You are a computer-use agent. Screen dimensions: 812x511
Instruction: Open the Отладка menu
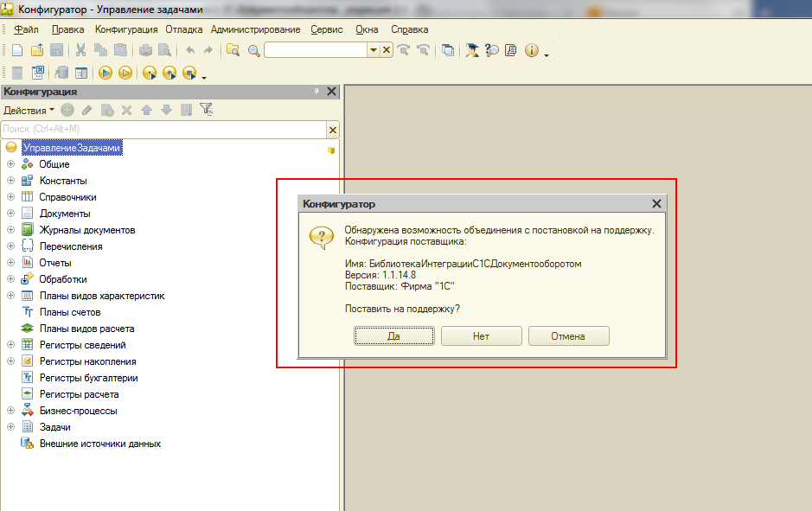[184, 29]
